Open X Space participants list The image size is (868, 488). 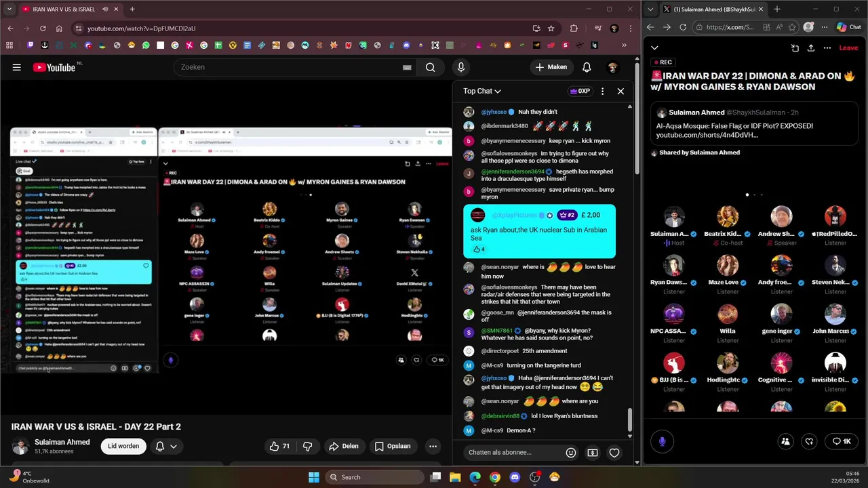[x=785, y=441]
